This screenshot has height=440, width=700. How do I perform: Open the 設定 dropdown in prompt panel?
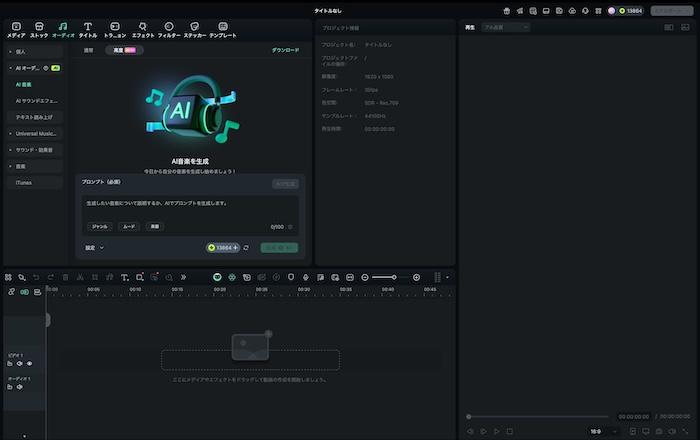(94, 247)
